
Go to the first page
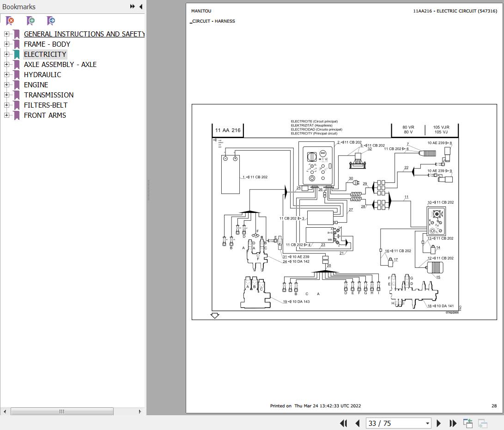point(343,423)
